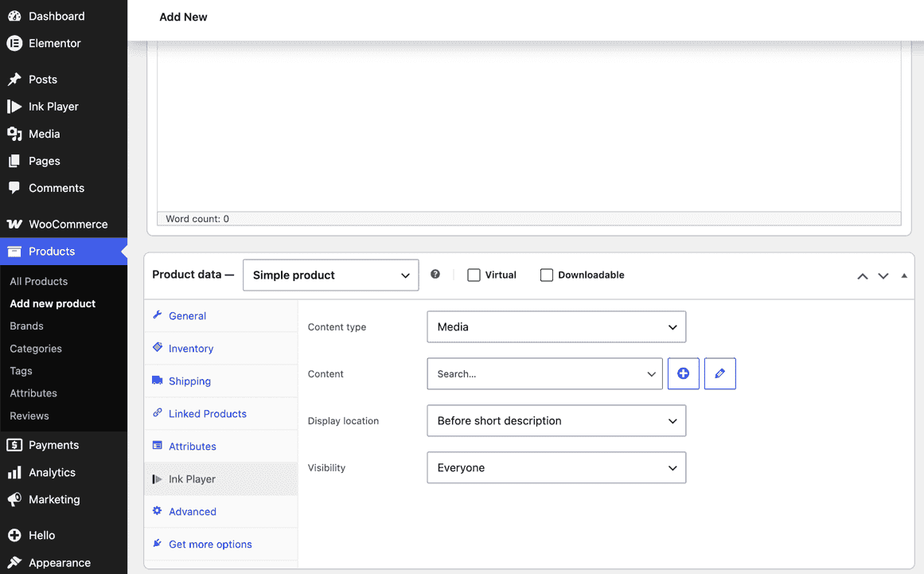The width and height of the screenshot is (924, 574).
Task: Click the help question mark icon
Action: click(435, 274)
